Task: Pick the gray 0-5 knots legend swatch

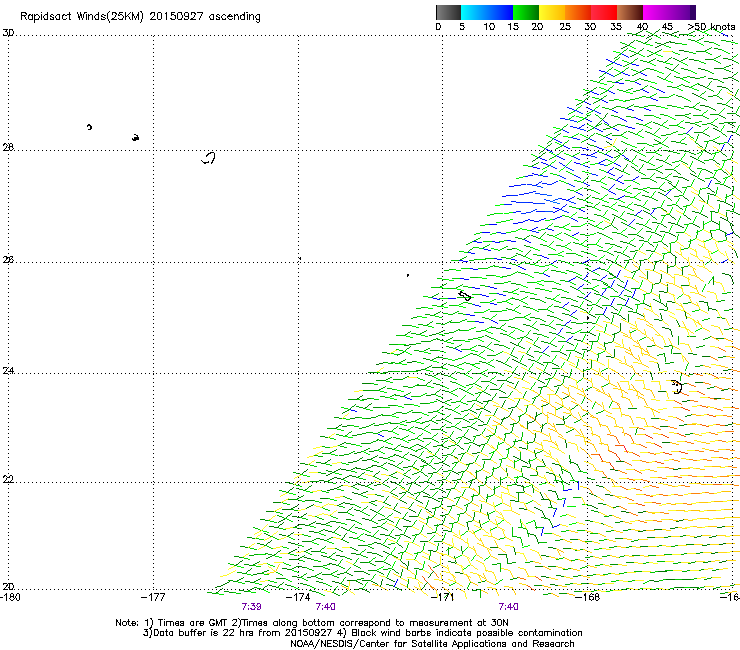Action: pyautogui.click(x=448, y=12)
